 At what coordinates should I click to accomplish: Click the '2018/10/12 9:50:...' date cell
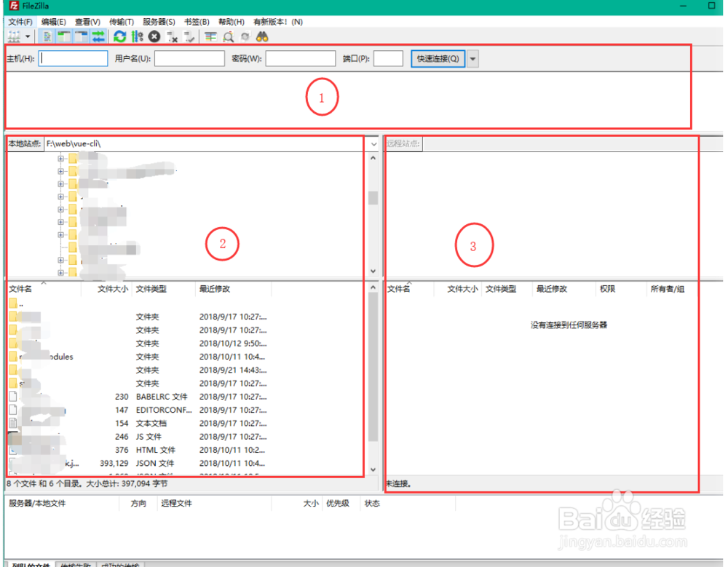233,344
